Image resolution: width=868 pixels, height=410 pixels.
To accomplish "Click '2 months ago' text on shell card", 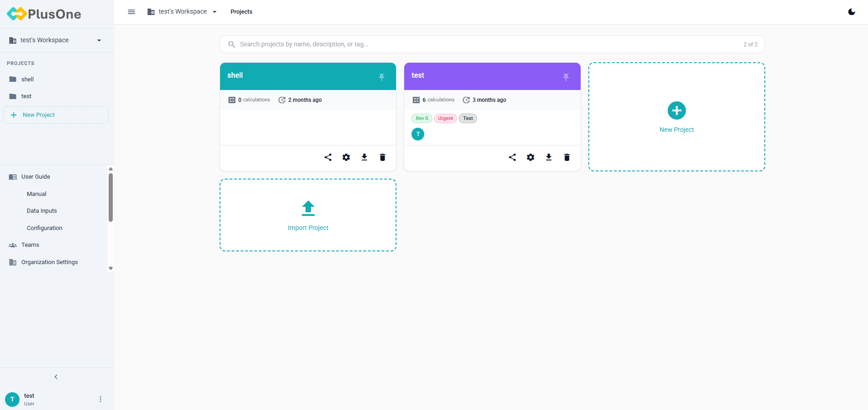I will click(305, 100).
